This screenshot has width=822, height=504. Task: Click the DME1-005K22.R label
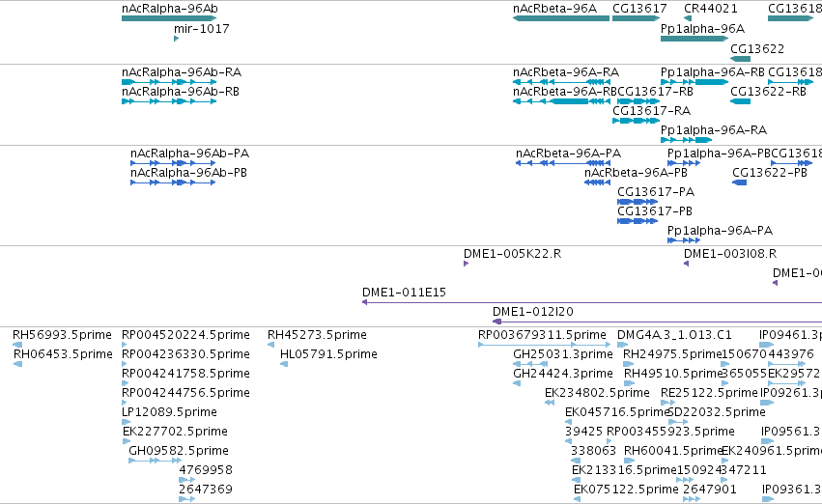[x=512, y=254]
